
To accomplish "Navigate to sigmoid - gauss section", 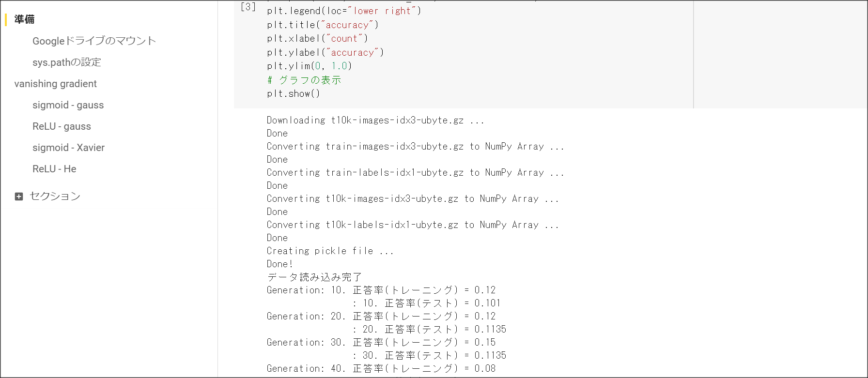I will point(68,105).
